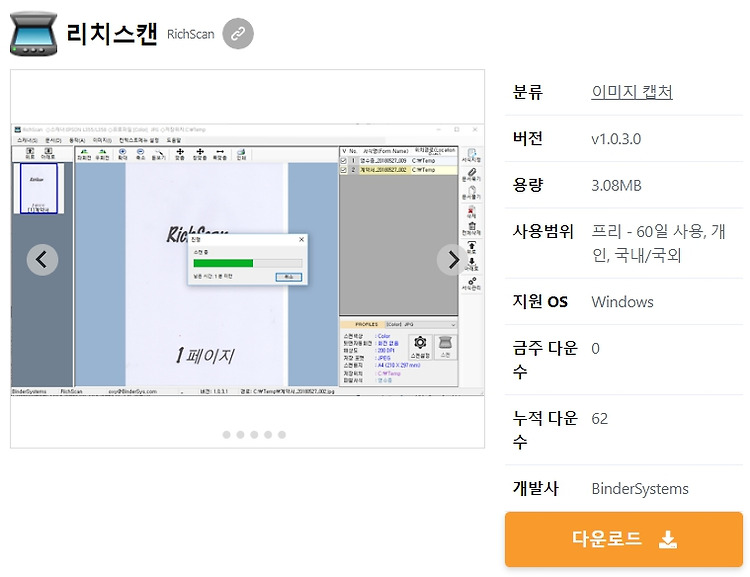This screenshot has height=577, width=750.
Task: Click the down-arrow 아래로 icon in right sidebar
Action: coord(472,264)
